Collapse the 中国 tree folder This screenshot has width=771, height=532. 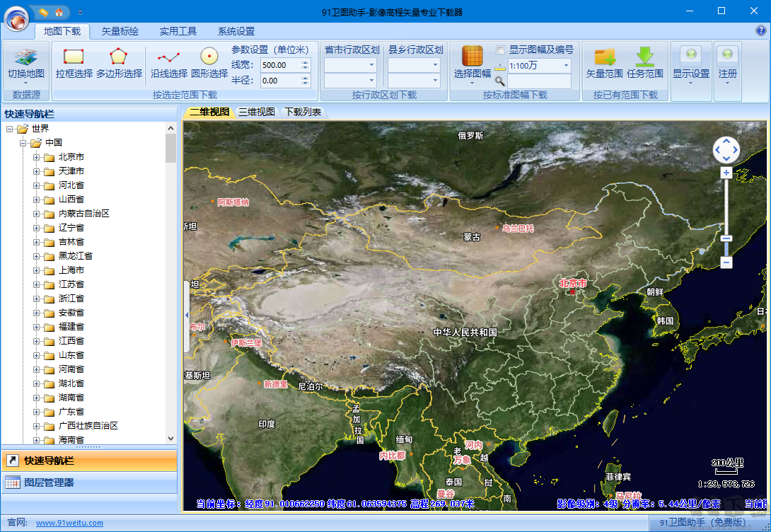(x=23, y=143)
